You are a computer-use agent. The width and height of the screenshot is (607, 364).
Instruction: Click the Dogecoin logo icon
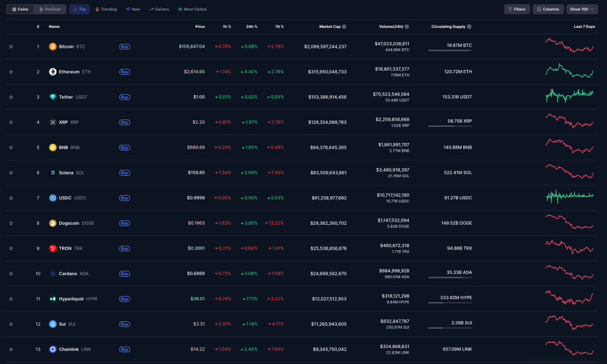(53, 223)
